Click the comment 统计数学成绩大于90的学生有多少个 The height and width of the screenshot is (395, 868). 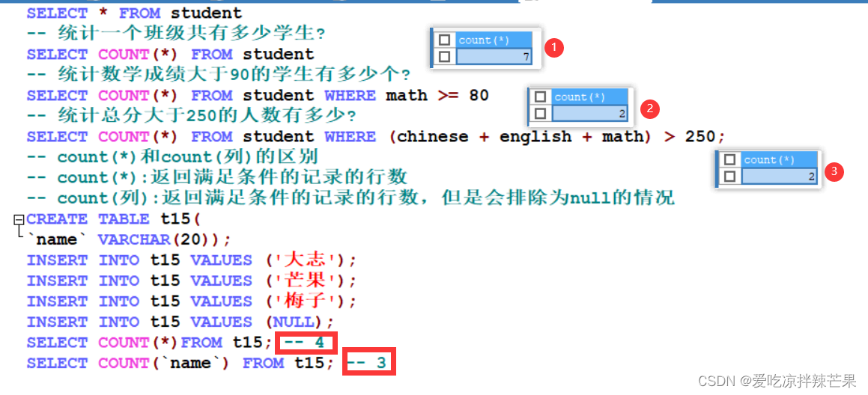[x=219, y=75]
